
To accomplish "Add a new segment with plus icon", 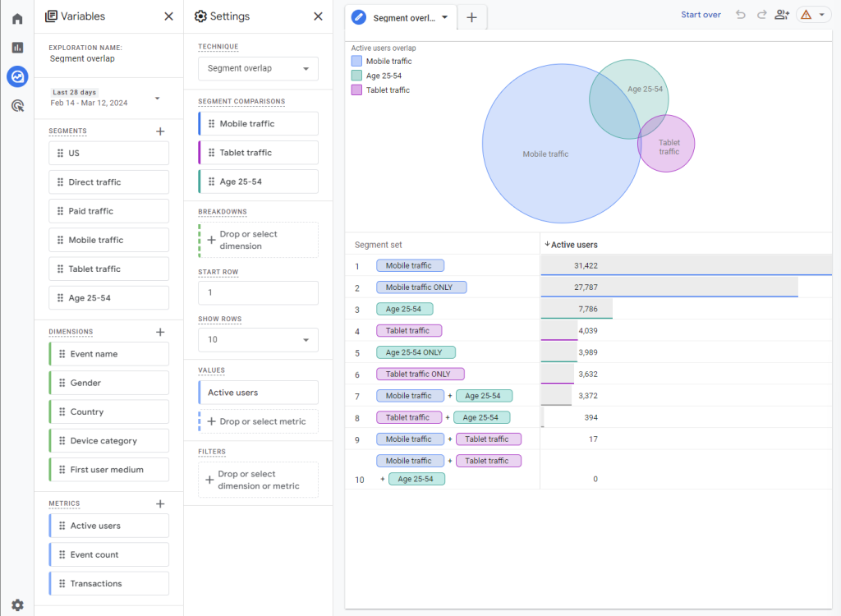I will 160,131.
